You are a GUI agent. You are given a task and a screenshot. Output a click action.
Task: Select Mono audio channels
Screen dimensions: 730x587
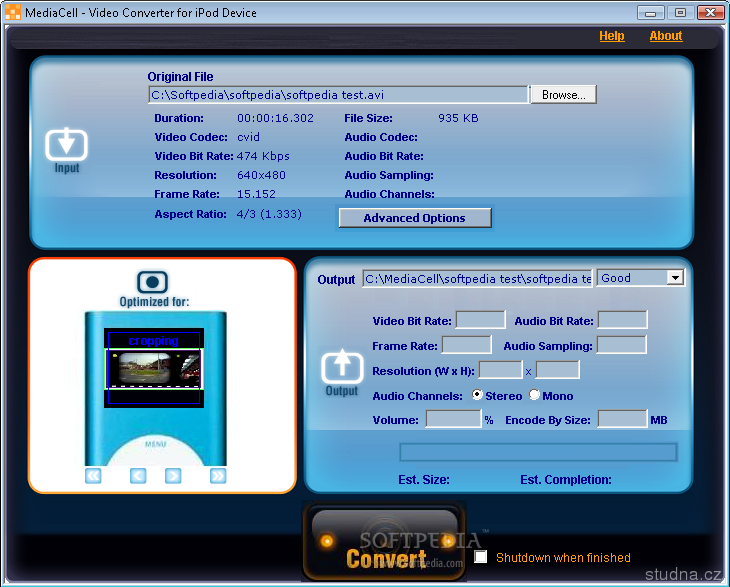pos(534,395)
